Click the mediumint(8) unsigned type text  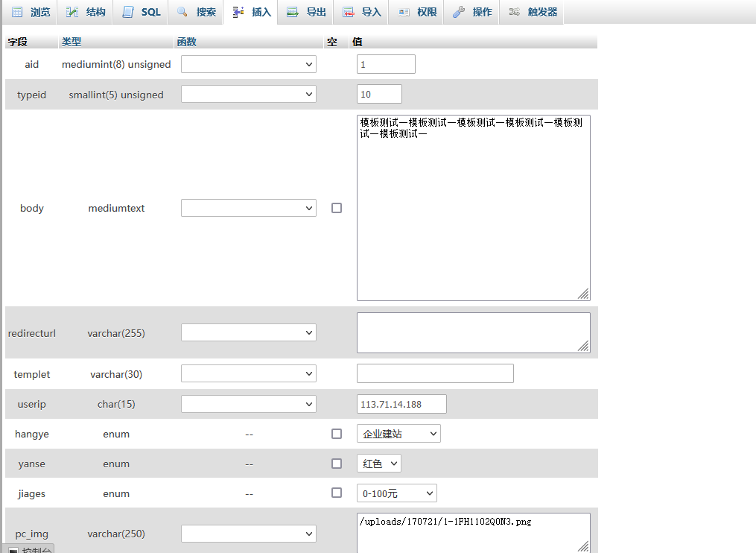(116, 64)
